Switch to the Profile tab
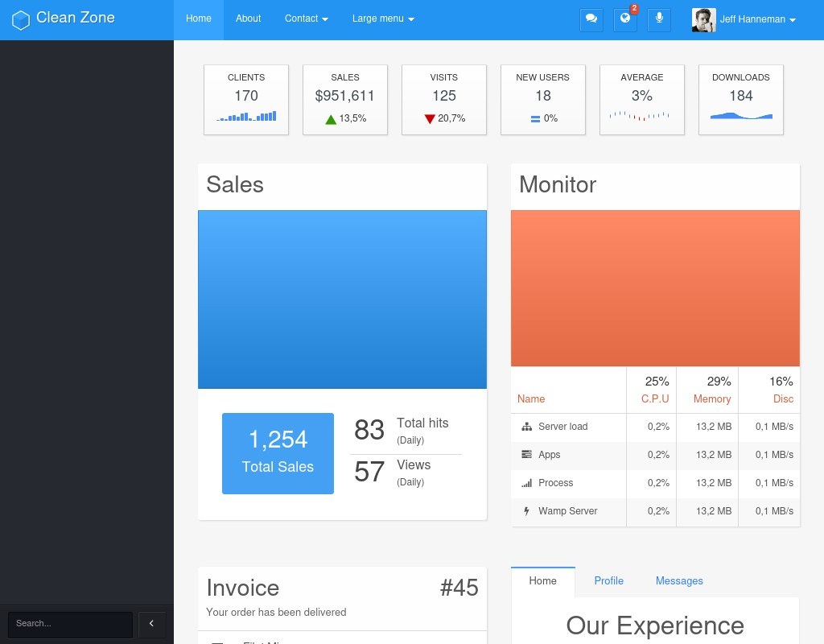Viewport: 824px width, 644px height. pyautogui.click(x=608, y=581)
